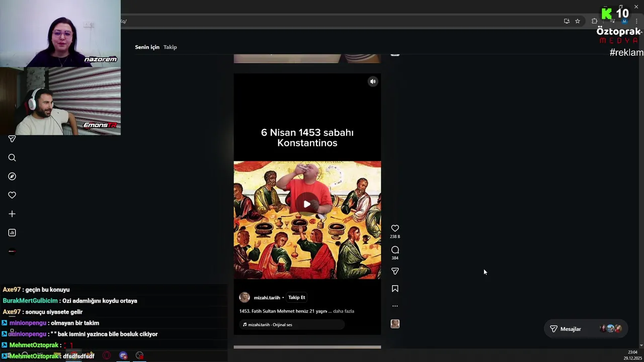This screenshot has height=362, width=644.
Task: Open Instagram direct messages in the sidebar
Action: pos(12,139)
